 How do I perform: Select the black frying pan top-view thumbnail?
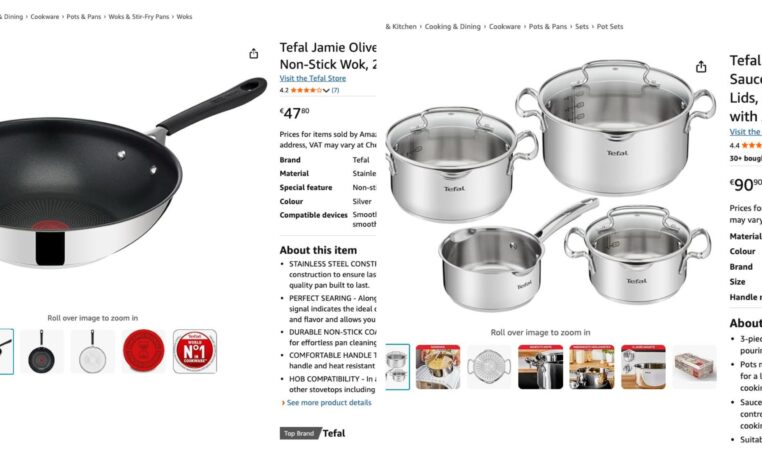coord(42,351)
